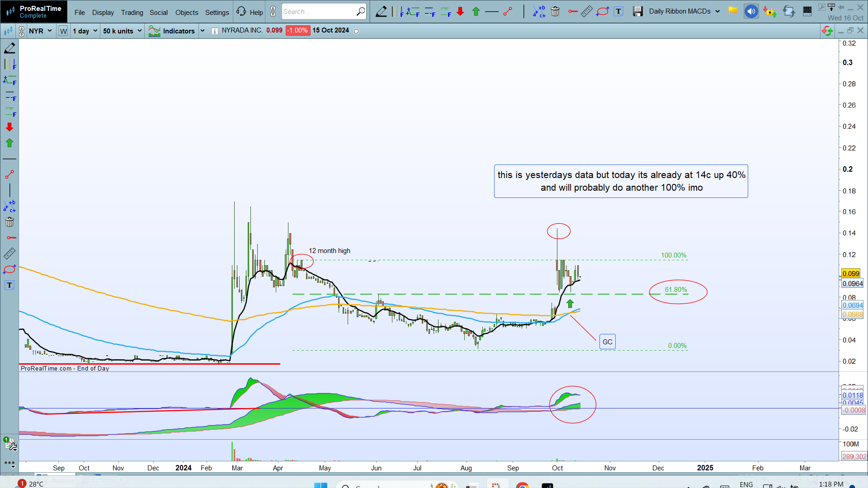The image size is (868, 488).
Task: Open the three dots more options in left sidebar
Action: [9, 464]
